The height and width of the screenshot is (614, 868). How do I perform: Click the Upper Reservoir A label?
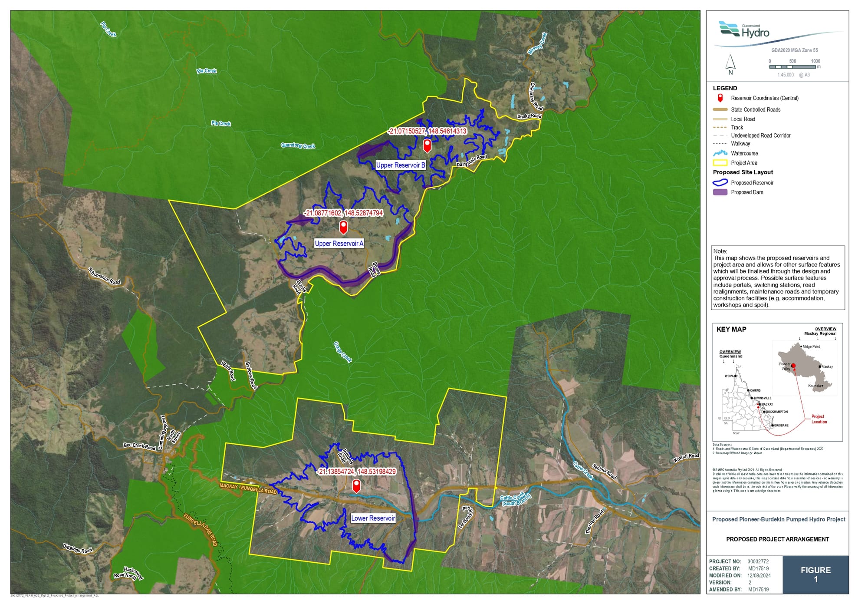pos(339,244)
